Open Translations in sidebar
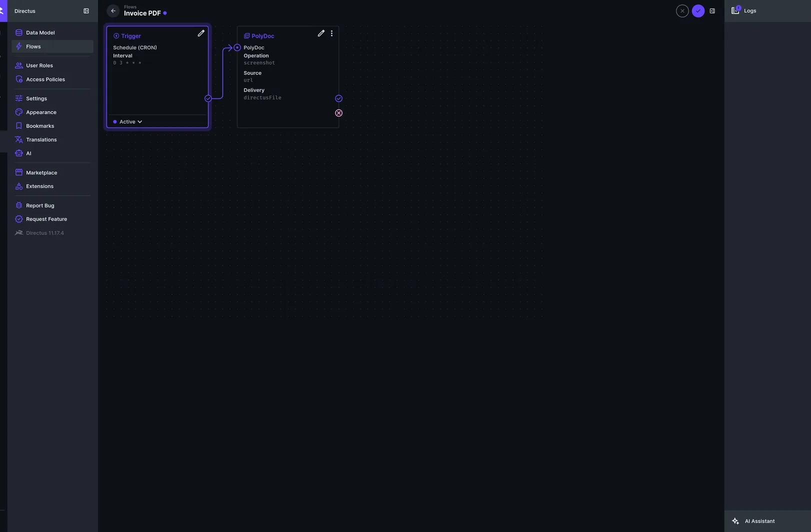811x532 pixels. click(x=52, y=139)
